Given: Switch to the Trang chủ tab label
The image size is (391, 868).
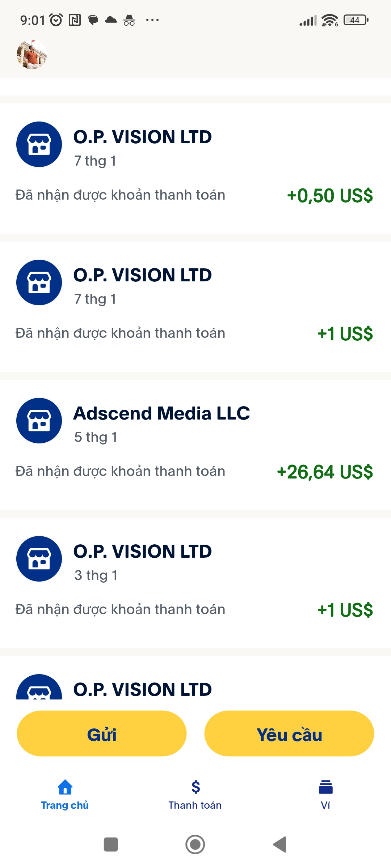Looking at the screenshot, I should coord(65,805).
